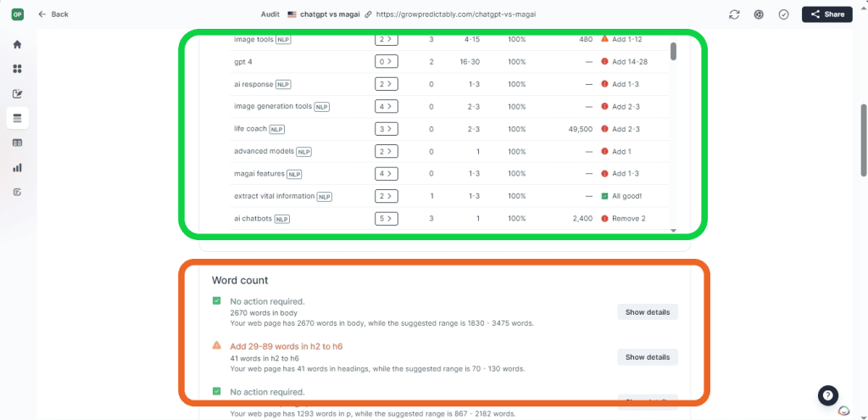
Task: Click the green check icon for All good!
Action: click(604, 196)
